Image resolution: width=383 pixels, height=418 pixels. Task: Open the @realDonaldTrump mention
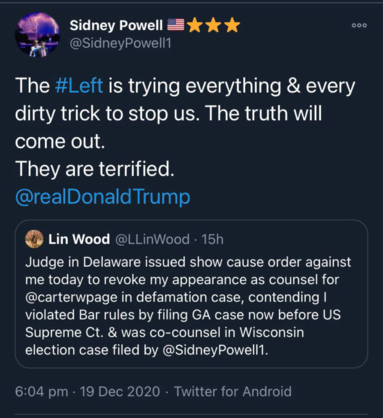click(103, 197)
